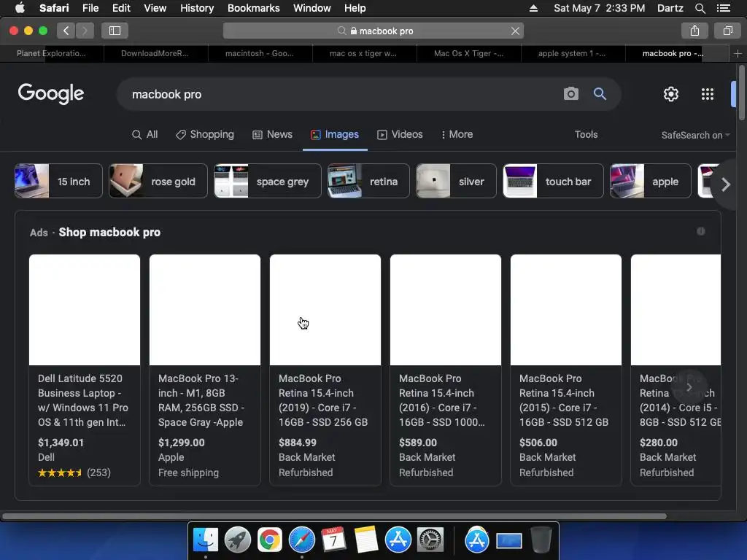Switch to the DownloadMoreR tab
Image resolution: width=747 pixels, height=560 pixels.
[155, 53]
